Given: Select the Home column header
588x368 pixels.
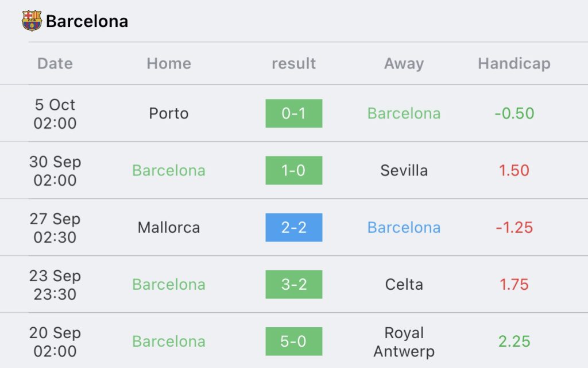Looking at the screenshot, I should click(169, 63).
